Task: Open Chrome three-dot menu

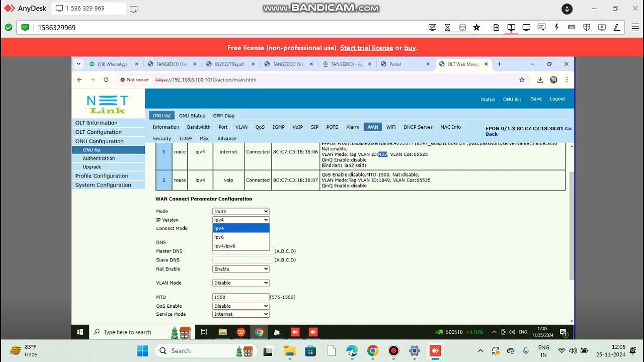Action: pos(567,79)
